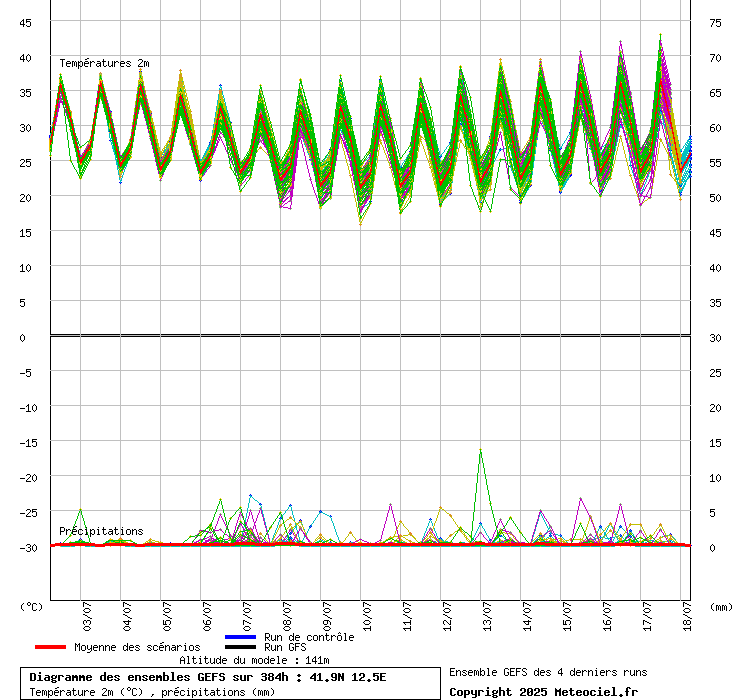Select the 11/07 date axis label
The image size is (740, 700).
tap(407, 616)
